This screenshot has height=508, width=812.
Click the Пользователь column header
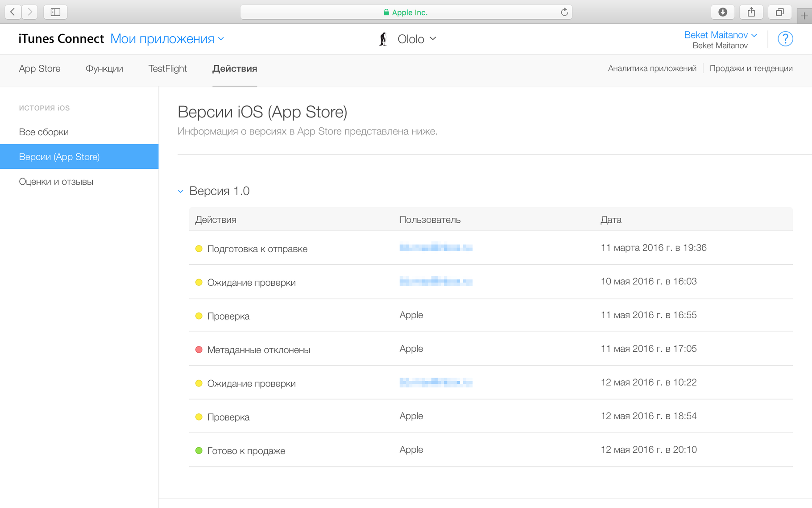point(430,220)
